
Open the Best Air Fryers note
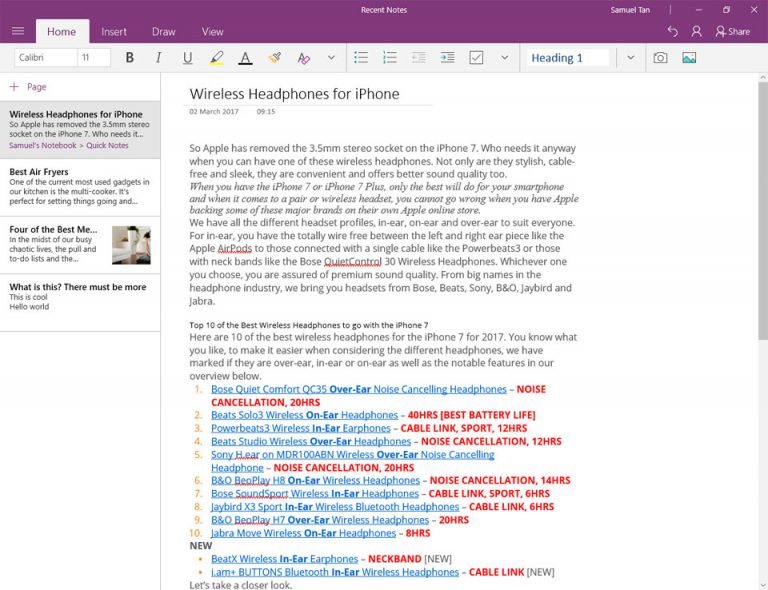coord(80,187)
